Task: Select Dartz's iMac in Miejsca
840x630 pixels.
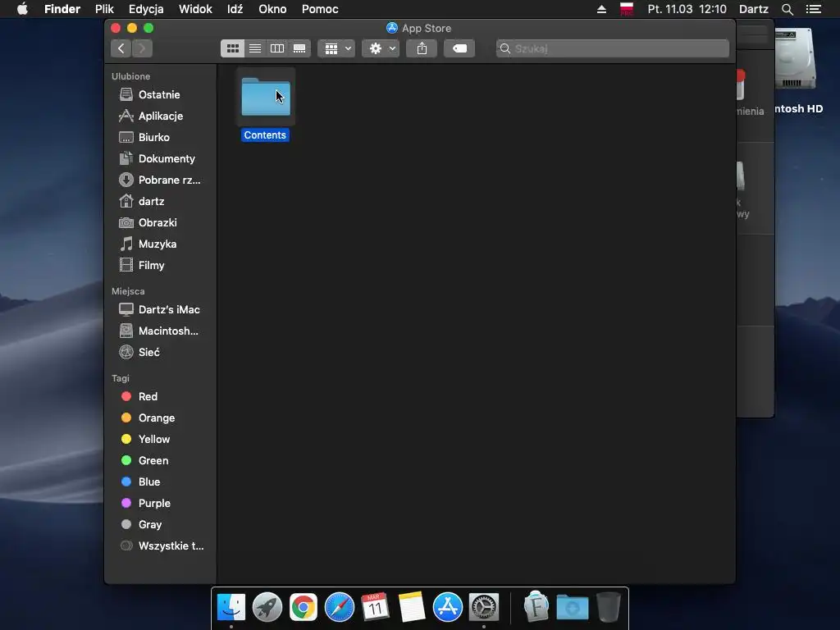Action: (169, 309)
